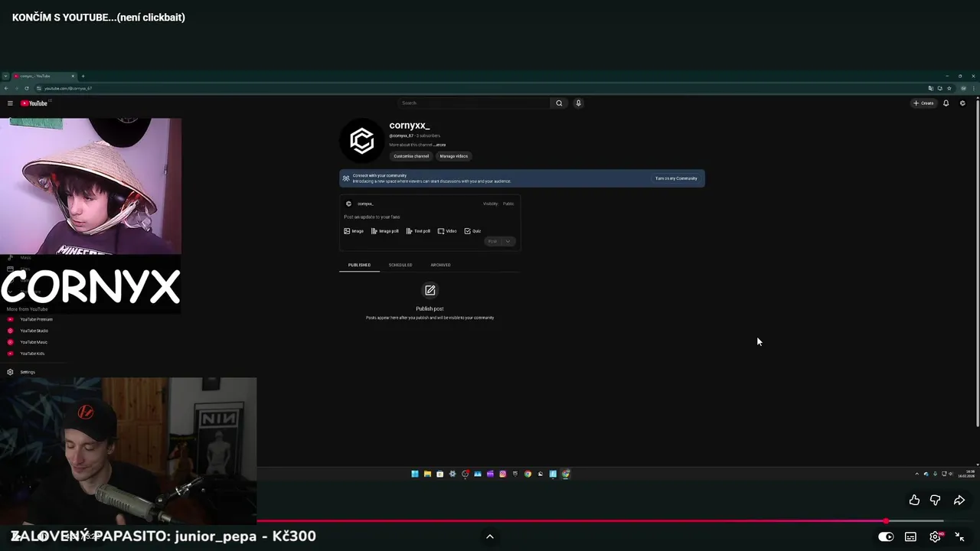The image size is (980, 551).
Task: Toggle subtitles/closed captions button
Action: pos(910,536)
